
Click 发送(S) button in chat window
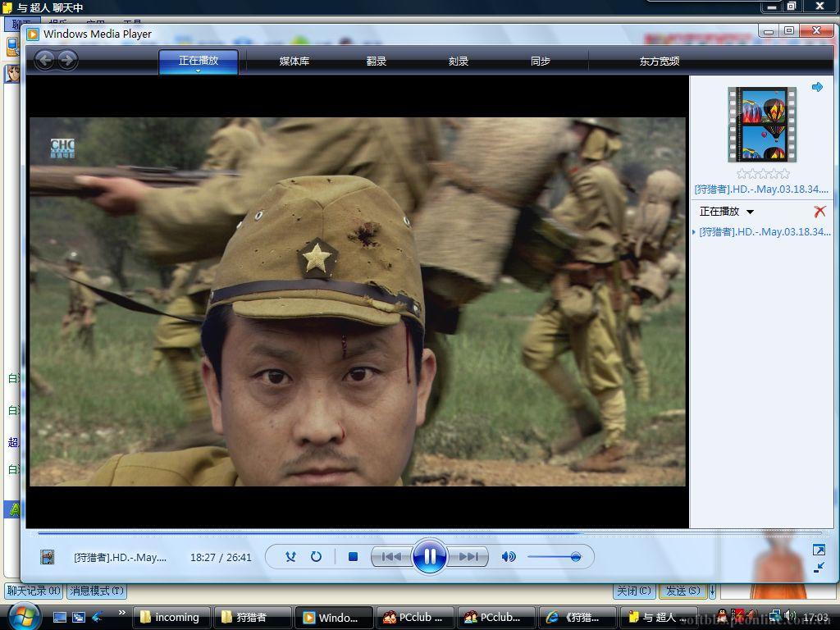(x=683, y=591)
